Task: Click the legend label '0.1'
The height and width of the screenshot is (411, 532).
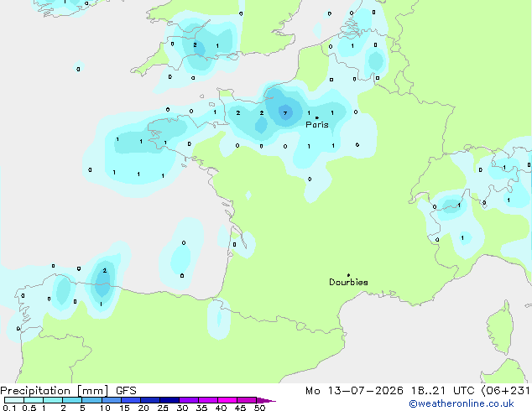Action: (9, 408)
